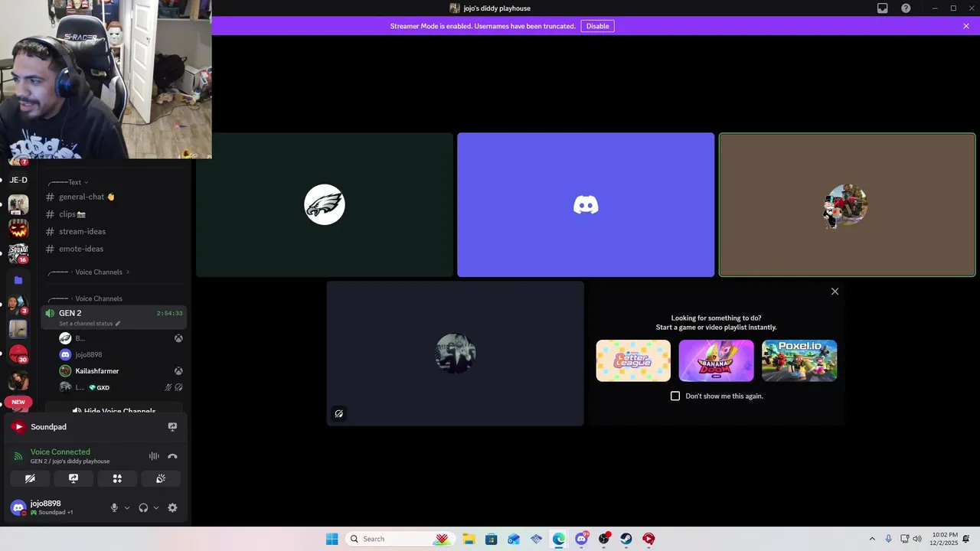Viewport: 980px width, 551px height.
Task: Open headphone output options dropdown
Action: coord(156,507)
